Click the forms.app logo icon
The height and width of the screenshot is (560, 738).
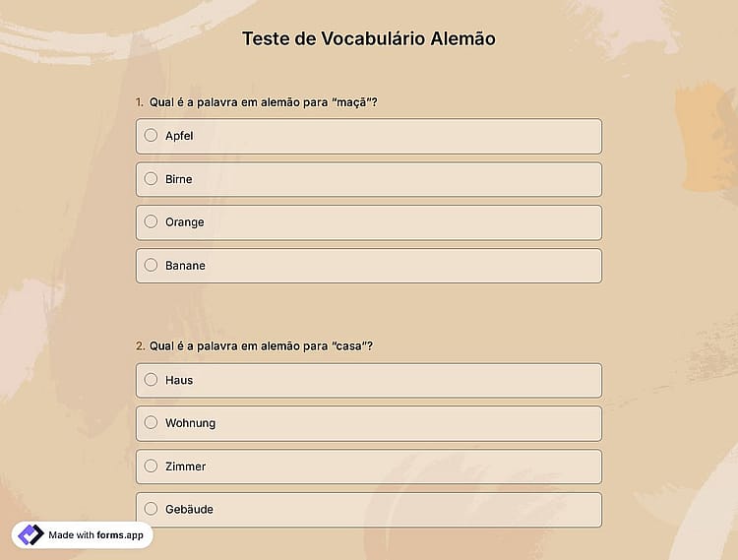click(x=31, y=535)
